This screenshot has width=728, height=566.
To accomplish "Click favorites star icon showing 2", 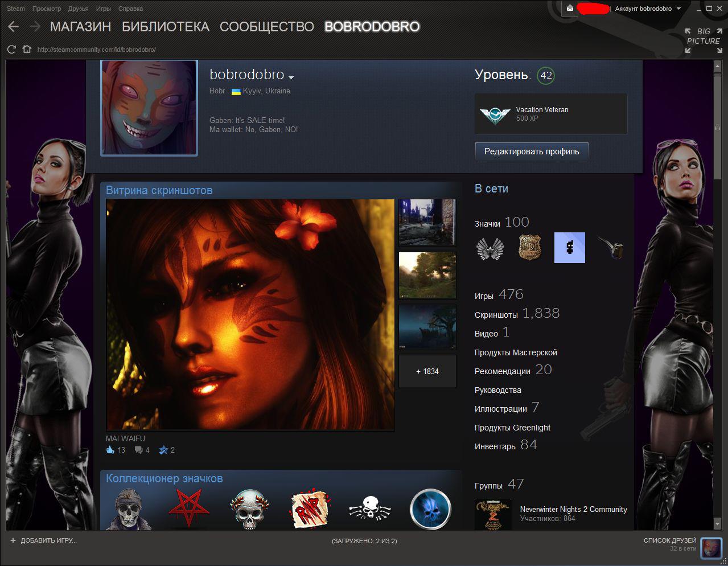I will (x=163, y=450).
